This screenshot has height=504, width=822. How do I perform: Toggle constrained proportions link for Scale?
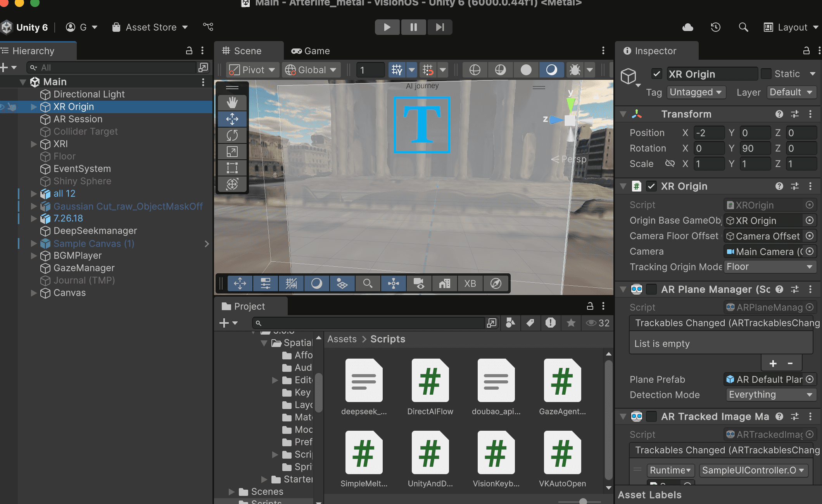[670, 164]
